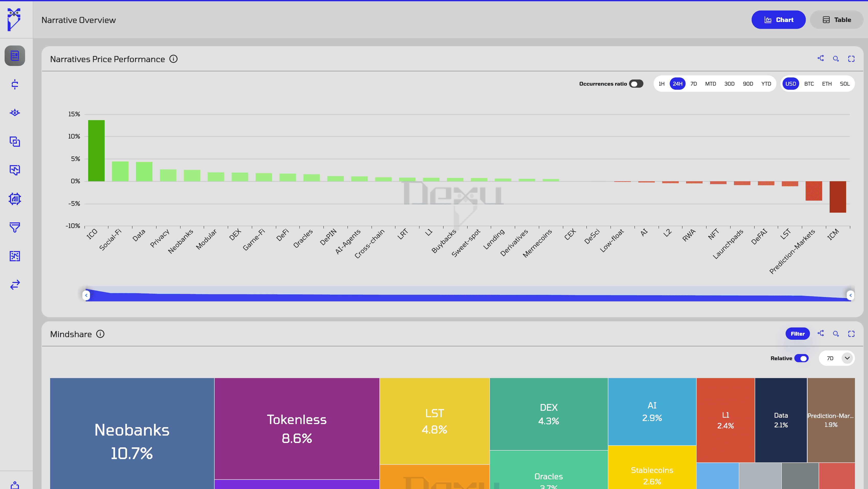Select the Tokenless 8.6% treemap tile
This screenshot has width=868, height=489.
297,428
